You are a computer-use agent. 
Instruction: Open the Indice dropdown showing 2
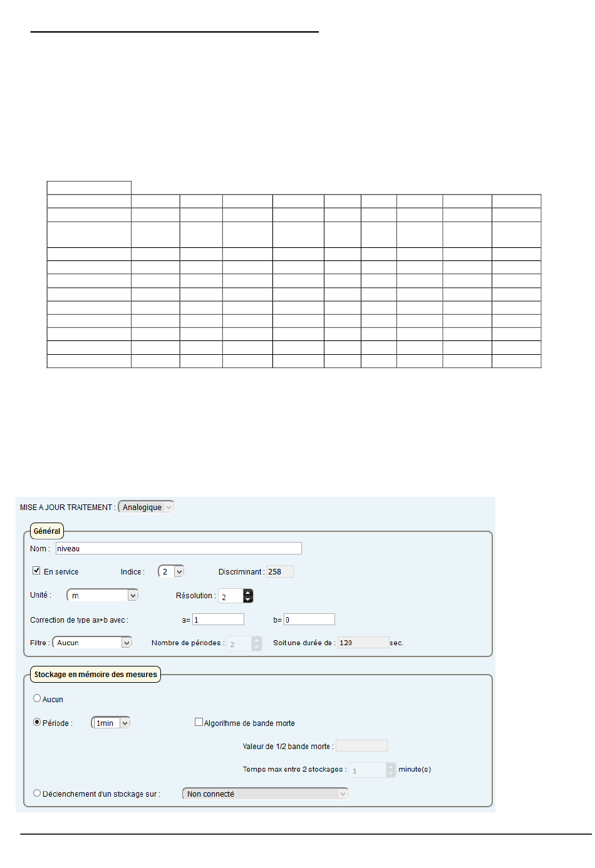coord(171,571)
